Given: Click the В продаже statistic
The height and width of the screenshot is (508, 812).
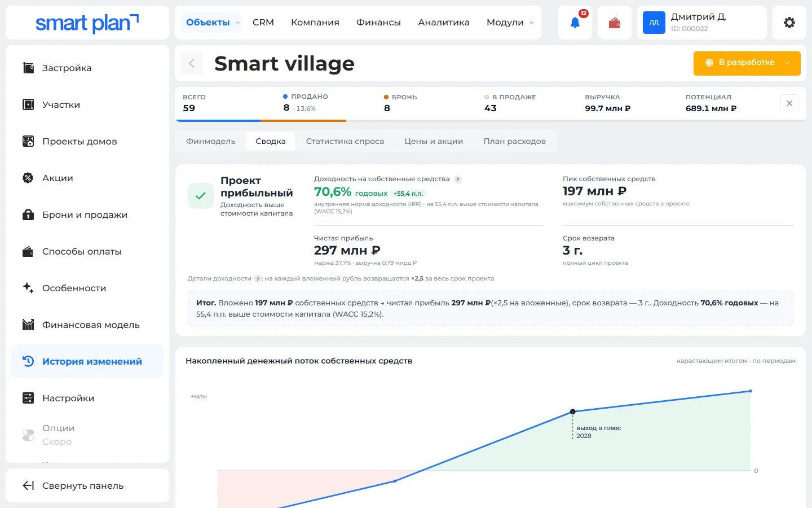Looking at the screenshot, I should click(510, 103).
